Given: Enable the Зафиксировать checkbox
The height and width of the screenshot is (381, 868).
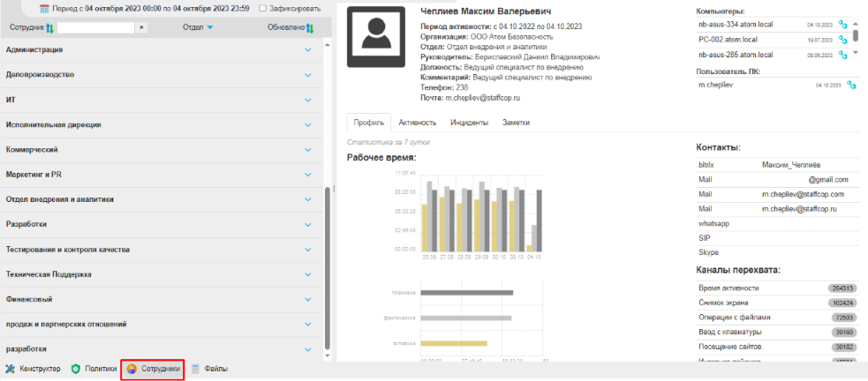Looking at the screenshot, I should click(x=262, y=8).
